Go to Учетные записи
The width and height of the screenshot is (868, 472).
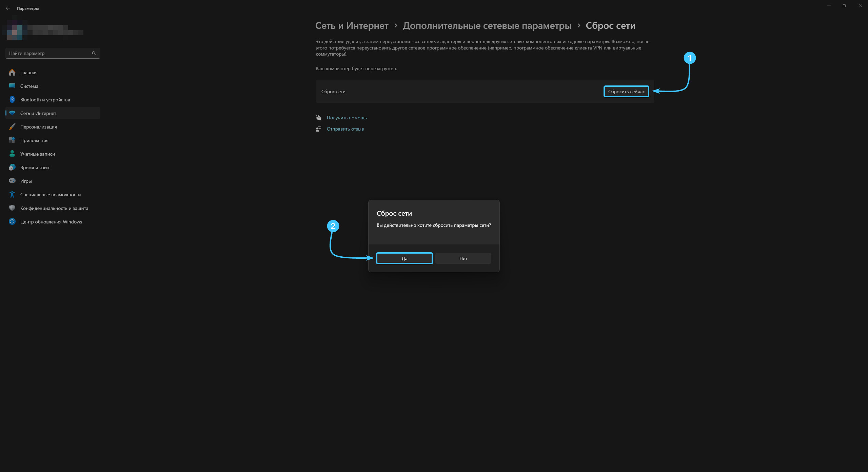tap(37, 154)
